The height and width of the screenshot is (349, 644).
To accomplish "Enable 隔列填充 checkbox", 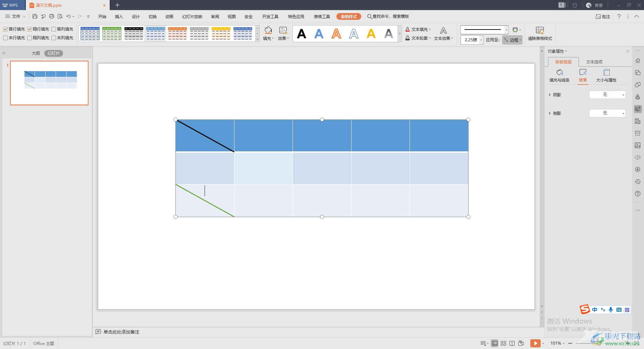I will click(x=30, y=38).
